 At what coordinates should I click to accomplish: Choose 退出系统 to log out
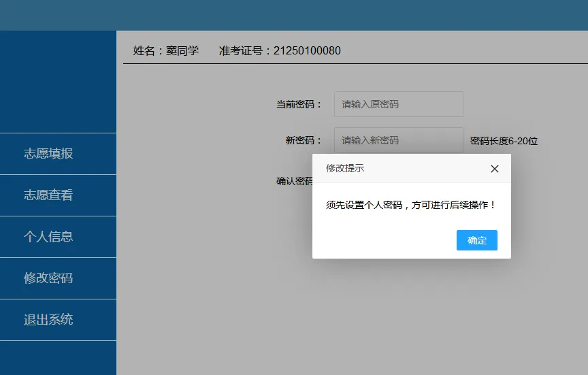[58, 320]
